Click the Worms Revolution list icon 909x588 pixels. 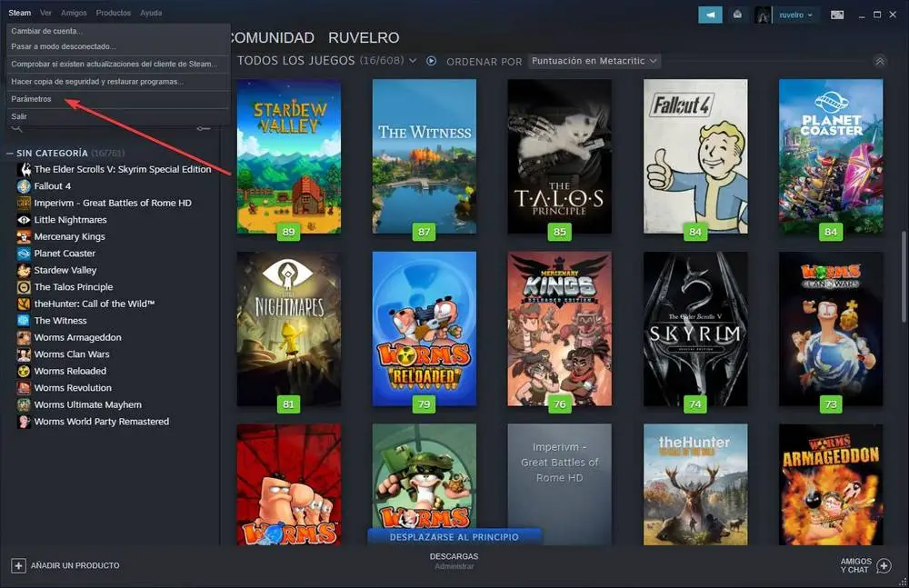24,388
